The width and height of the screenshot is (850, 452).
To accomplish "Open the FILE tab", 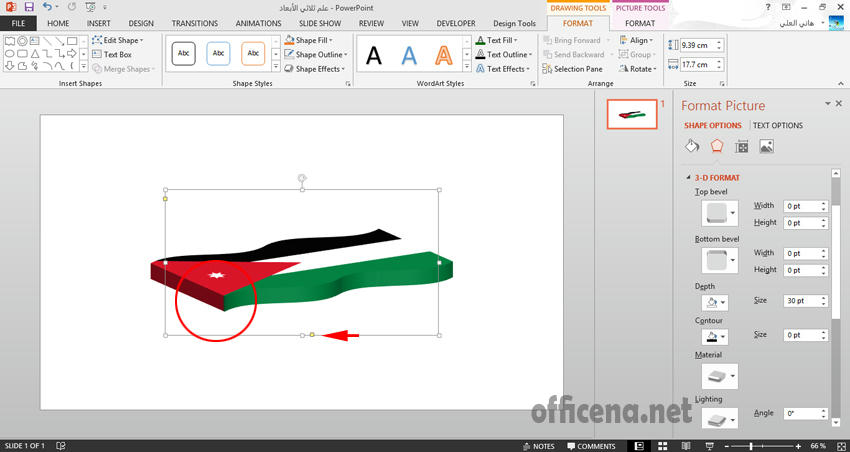I will click(x=18, y=23).
